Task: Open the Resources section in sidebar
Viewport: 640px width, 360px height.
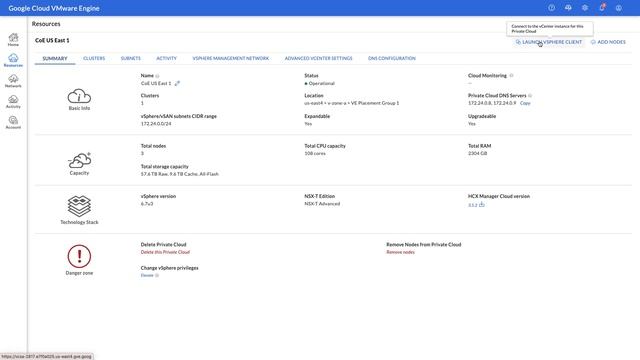Action: click(x=13, y=60)
